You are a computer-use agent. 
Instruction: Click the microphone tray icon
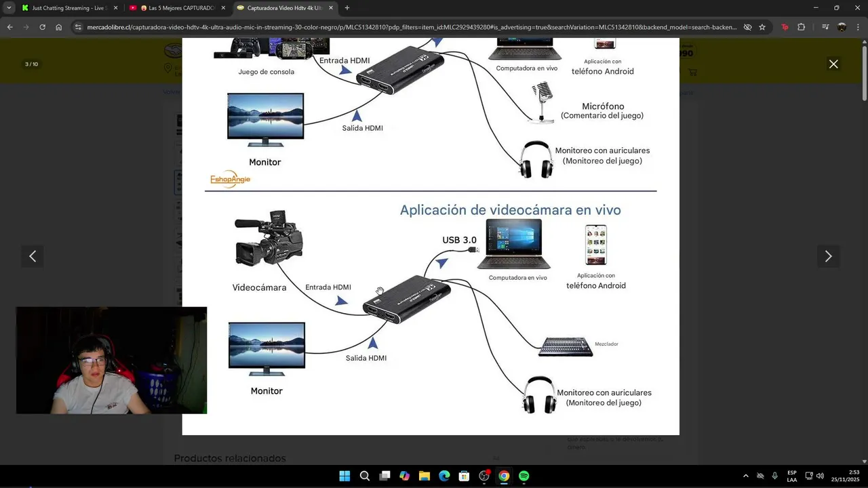click(774, 476)
